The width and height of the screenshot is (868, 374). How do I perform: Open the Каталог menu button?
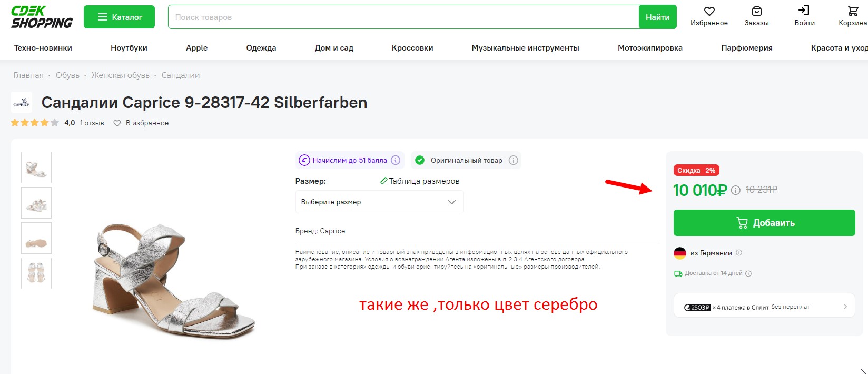120,17
